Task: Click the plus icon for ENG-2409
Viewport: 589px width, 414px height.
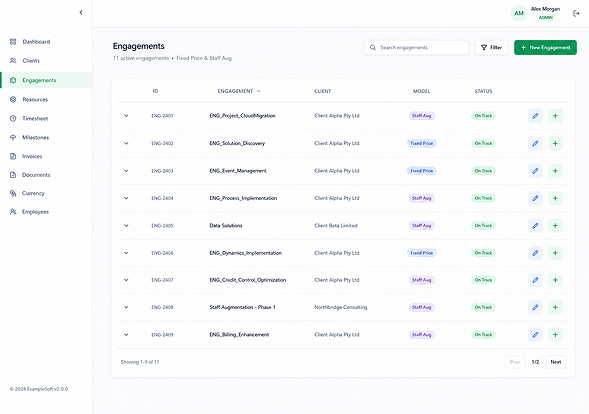Action: coord(555,335)
